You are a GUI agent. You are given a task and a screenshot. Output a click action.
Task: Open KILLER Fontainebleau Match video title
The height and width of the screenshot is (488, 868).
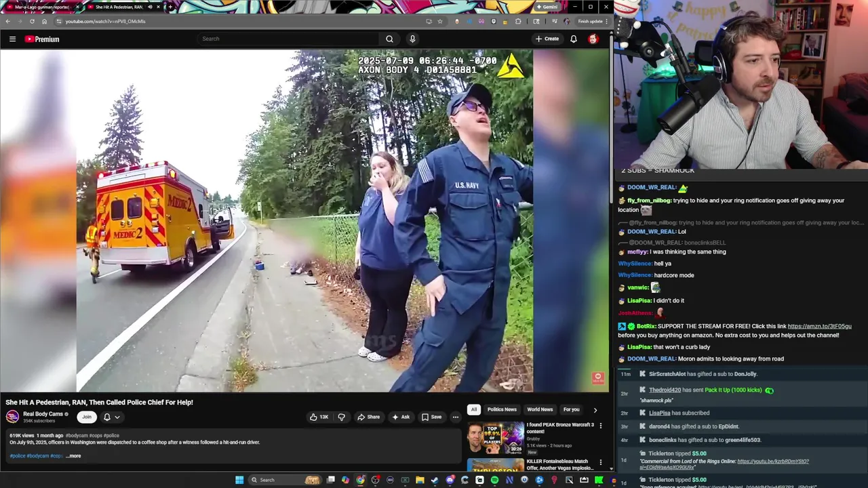560,464
